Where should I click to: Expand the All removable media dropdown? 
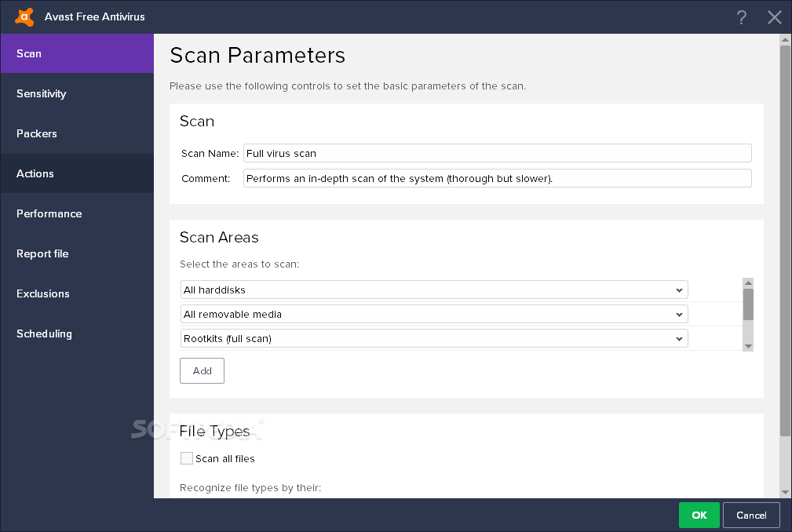[x=434, y=314]
